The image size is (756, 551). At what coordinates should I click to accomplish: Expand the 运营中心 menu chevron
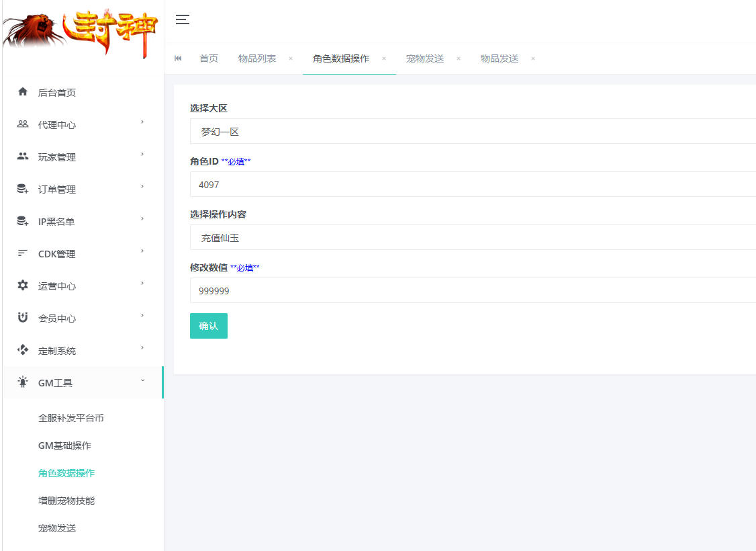[142, 284]
